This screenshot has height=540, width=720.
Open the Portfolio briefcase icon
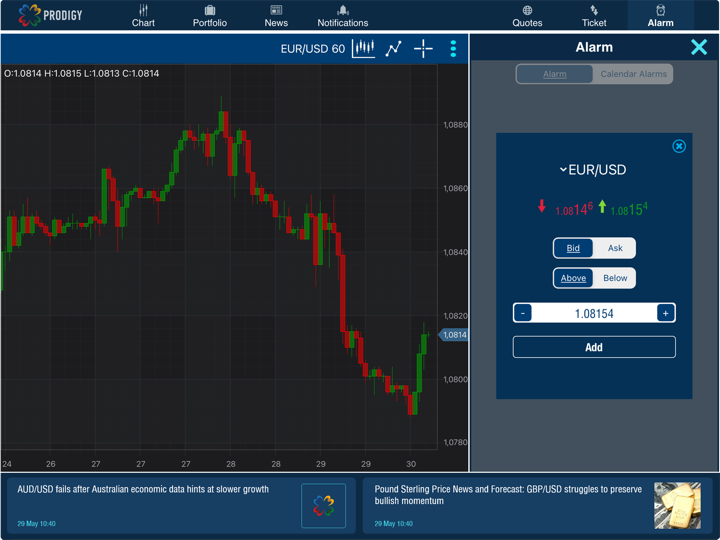pyautogui.click(x=210, y=11)
